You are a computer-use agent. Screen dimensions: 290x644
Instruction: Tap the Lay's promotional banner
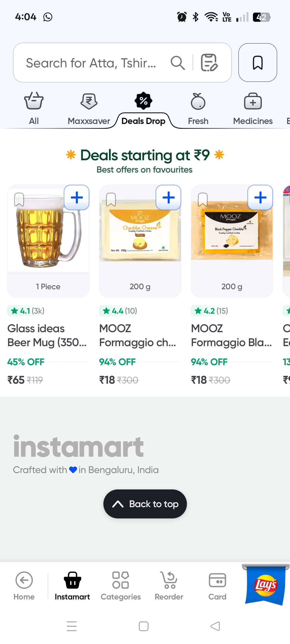pyautogui.click(x=266, y=585)
